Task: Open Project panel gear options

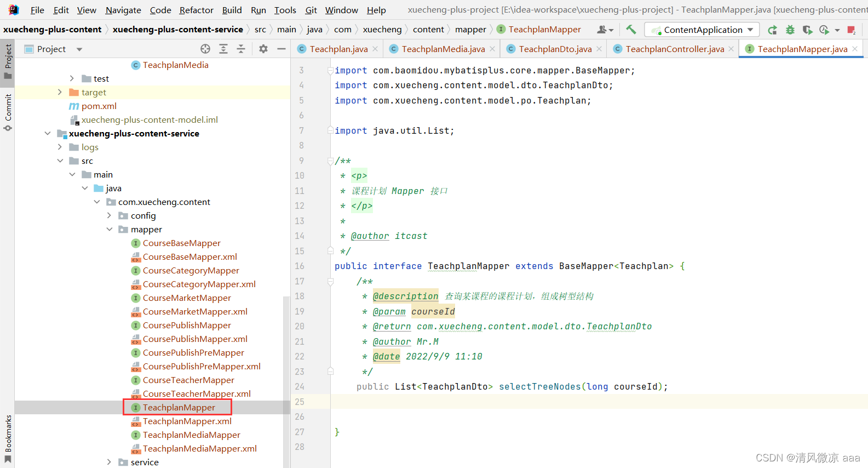Action: pos(263,49)
